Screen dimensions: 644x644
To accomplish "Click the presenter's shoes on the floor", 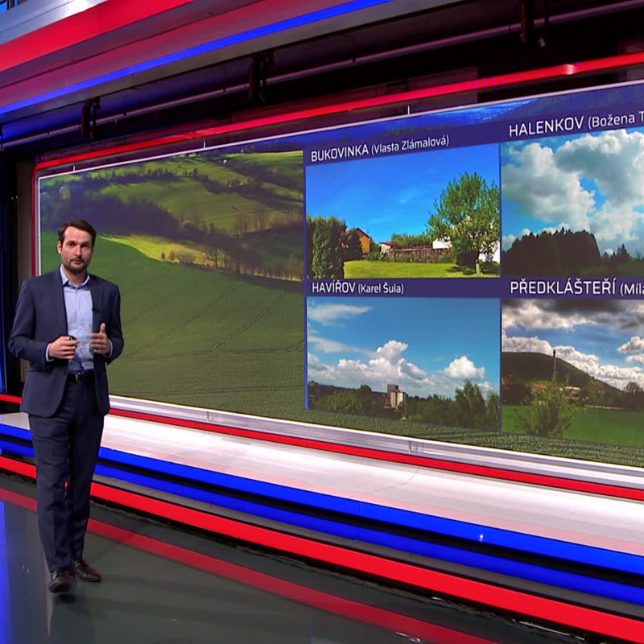I will (74, 575).
